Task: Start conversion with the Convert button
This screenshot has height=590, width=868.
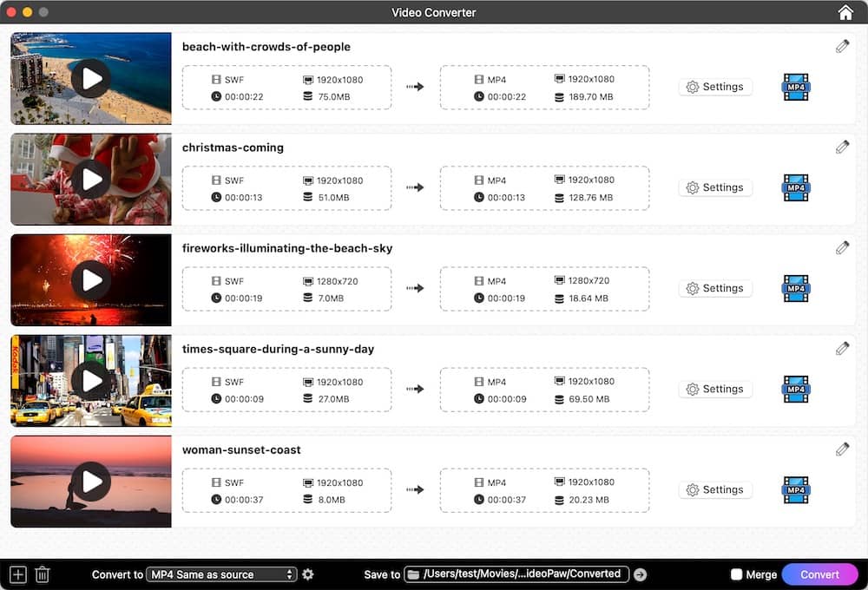Action: click(819, 574)
